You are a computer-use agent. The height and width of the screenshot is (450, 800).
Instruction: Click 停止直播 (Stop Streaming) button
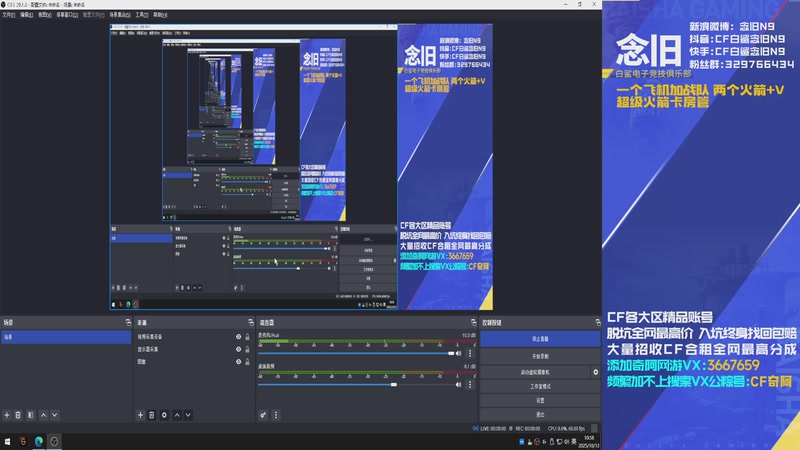[x=540, y=339]
